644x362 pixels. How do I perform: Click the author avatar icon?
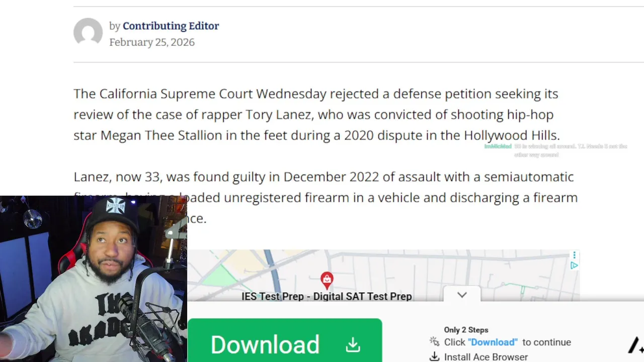pos(88,33)
